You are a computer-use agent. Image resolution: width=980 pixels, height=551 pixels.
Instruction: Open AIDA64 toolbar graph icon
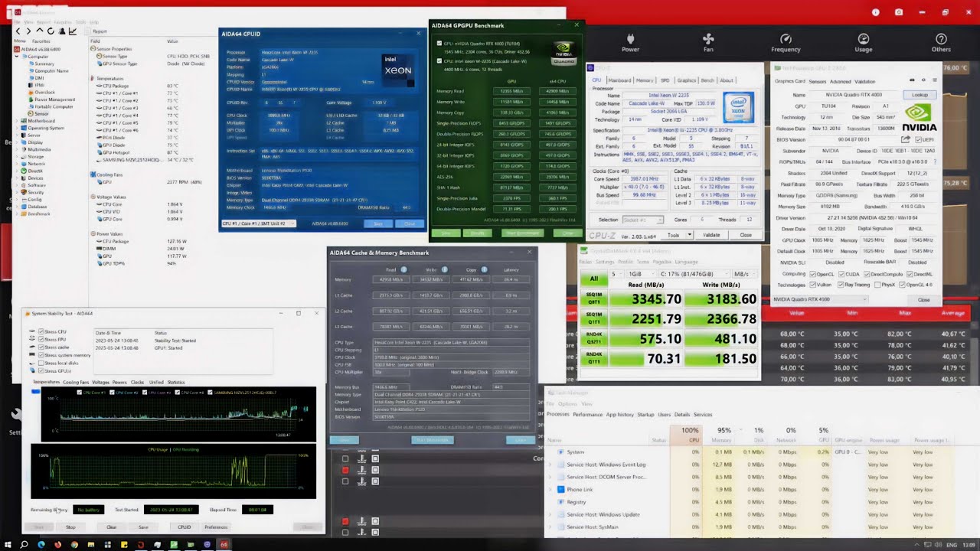click(73, 31)
